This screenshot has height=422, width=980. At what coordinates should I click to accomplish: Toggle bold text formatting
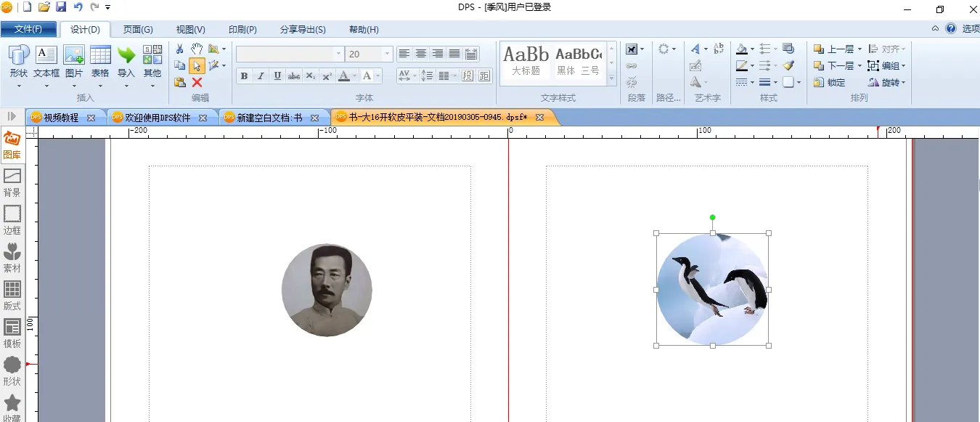pyautogui.click(x=244, y=76)
